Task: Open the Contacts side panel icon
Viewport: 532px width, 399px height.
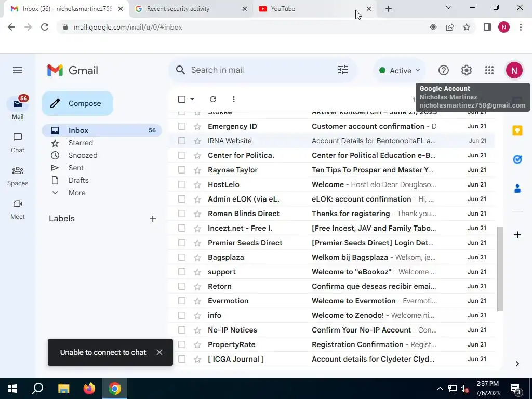Action: coord(517,188)
